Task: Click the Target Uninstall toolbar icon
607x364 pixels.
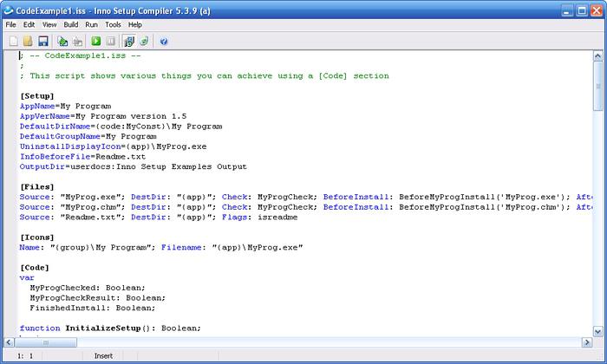Action: click(144, 41)
